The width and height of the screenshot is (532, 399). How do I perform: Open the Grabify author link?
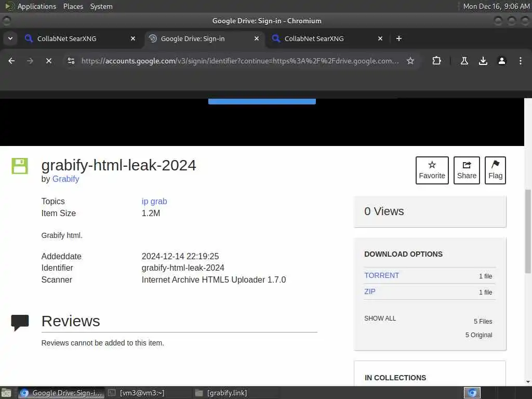tap(65, 179)
